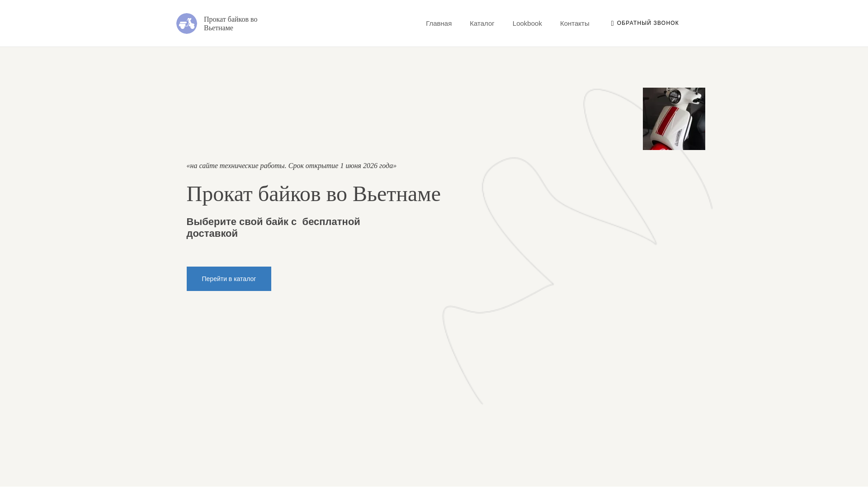
Task: Open the Главная menu item
Action: tap(439, 23)
